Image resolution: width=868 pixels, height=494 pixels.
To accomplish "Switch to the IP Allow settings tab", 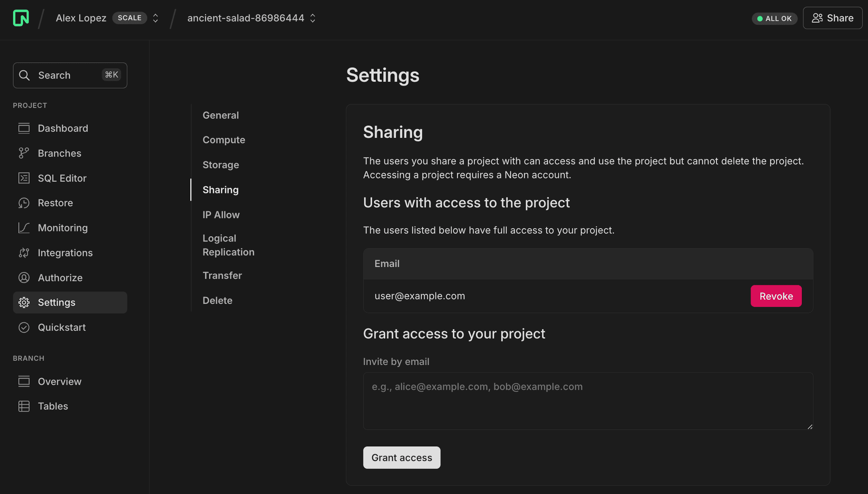I will [221, 215].
